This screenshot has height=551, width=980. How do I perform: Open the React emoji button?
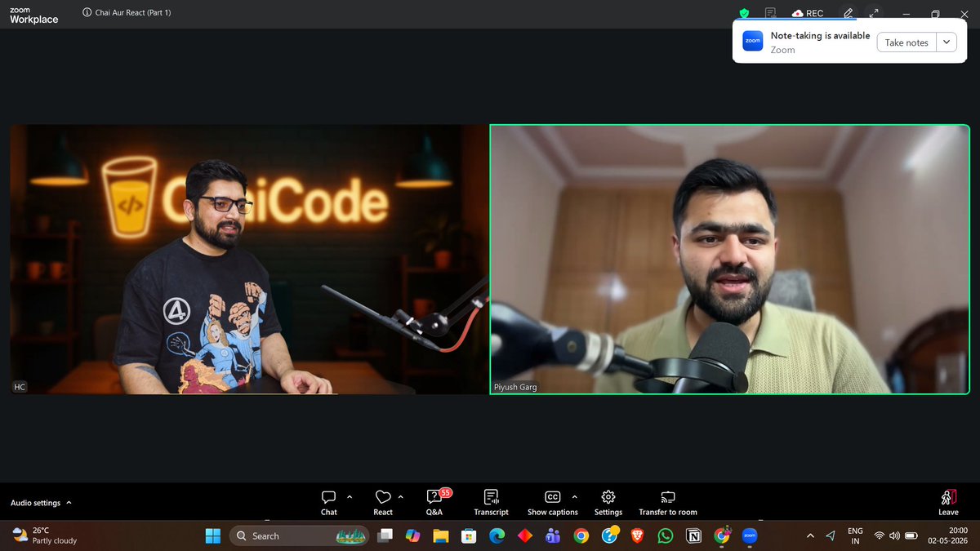[383, 502]
